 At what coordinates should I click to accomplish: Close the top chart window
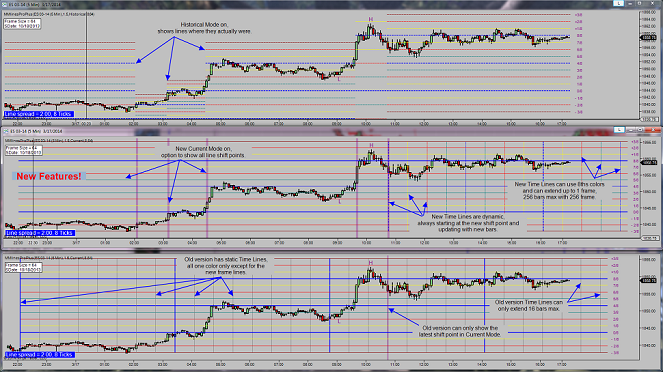(x=652, y=3)
